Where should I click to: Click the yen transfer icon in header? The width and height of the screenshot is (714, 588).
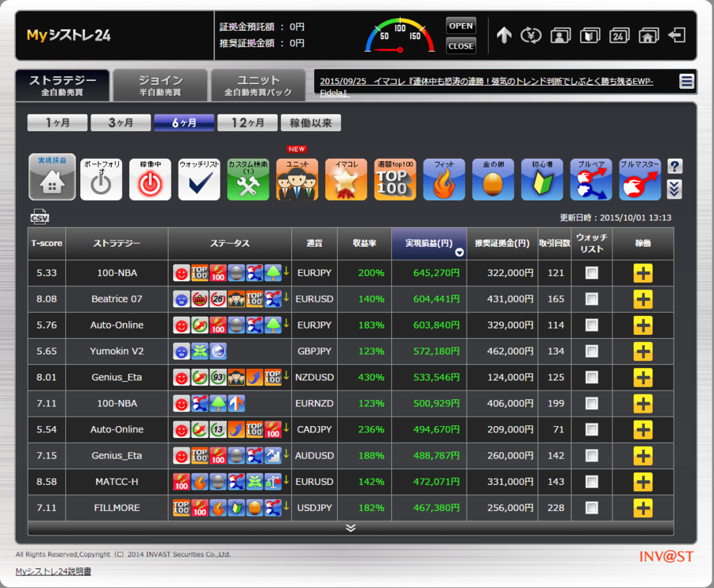click(x=531, y=35)
